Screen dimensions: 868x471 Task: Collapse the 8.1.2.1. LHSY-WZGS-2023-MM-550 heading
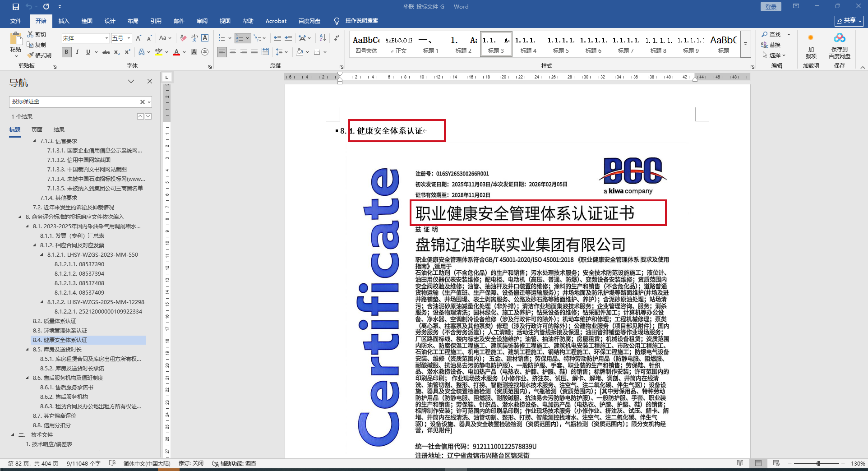[42, 255]
